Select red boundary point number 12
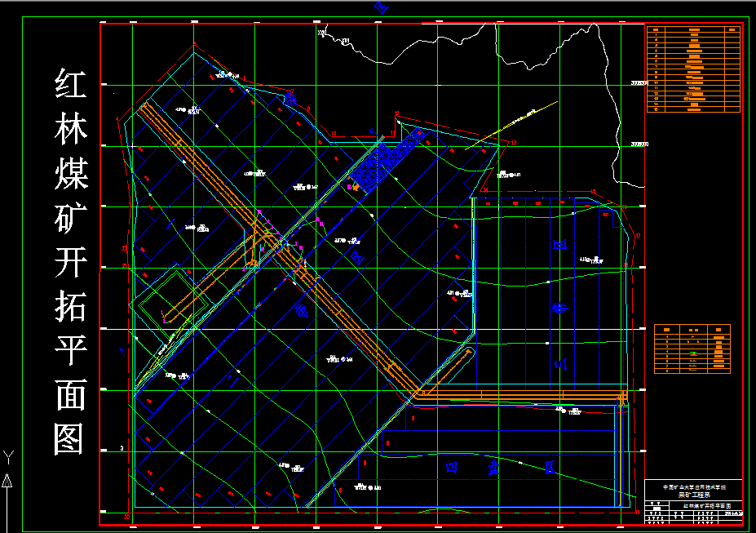This screenshot has width=756, height=533. coord(397,113)
